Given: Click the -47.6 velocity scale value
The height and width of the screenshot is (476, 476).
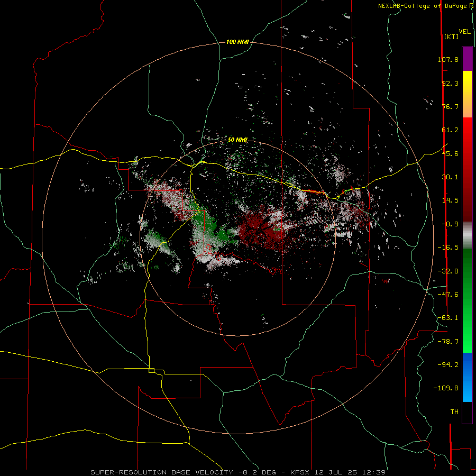Looking at the screenshot, I should pos(448,295).
